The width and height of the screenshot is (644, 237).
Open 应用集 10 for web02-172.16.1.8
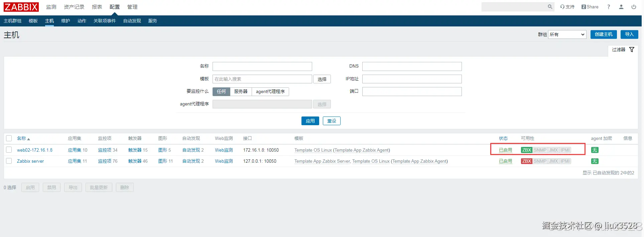coord(75,150)
